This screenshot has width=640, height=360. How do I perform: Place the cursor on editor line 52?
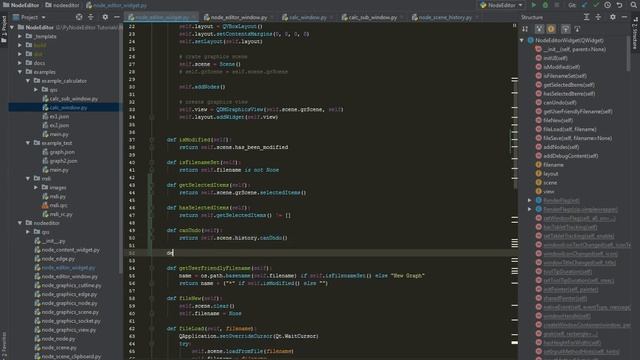pos(320,253)
